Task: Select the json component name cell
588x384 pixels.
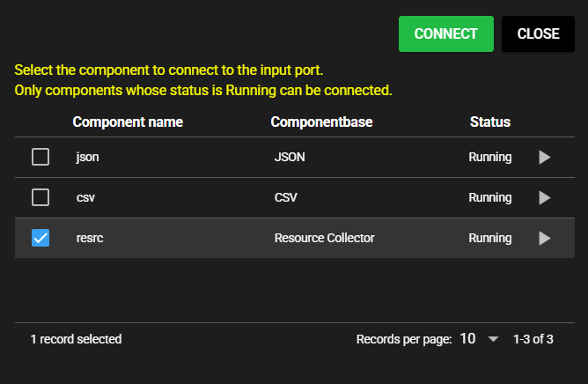Action: 86,157
